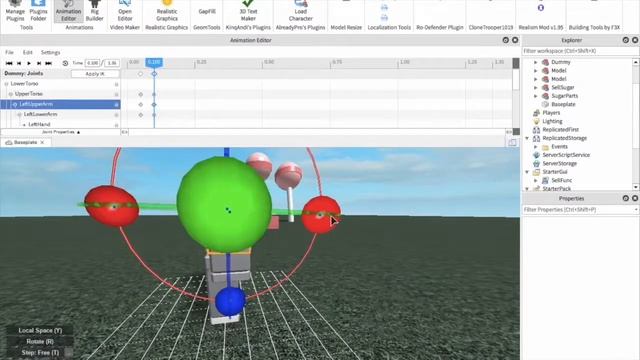Screen dimensions: 640x360
Task: Open the Video Maker Open Editor
Action: click(x=125, y=11)
